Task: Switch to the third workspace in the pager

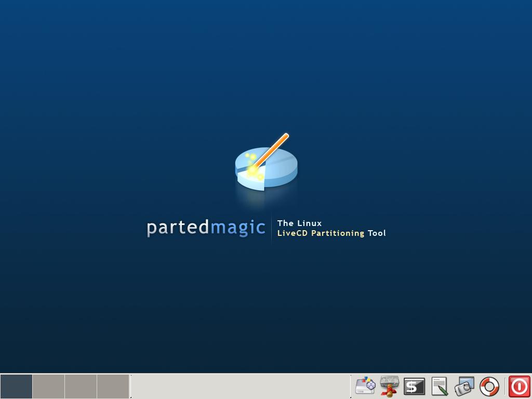Action: point(81,387)
